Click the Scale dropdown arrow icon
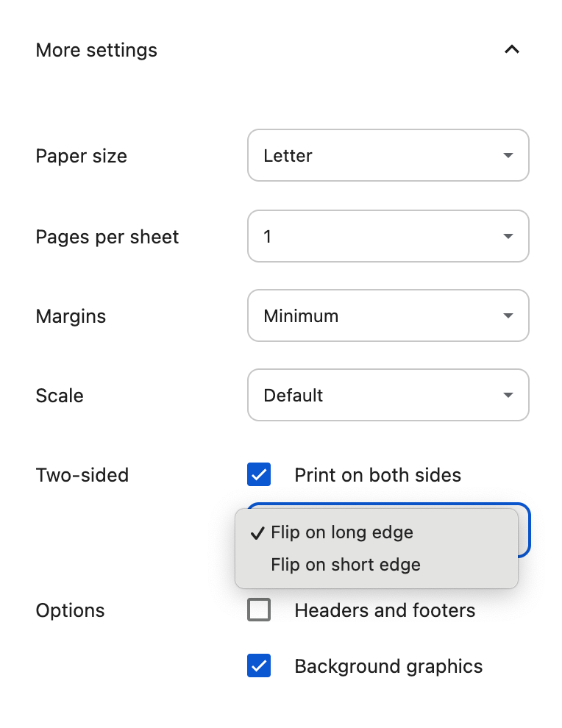Image resolution: width=562 pixels, height=728 pixels. [x=508, y=396]
